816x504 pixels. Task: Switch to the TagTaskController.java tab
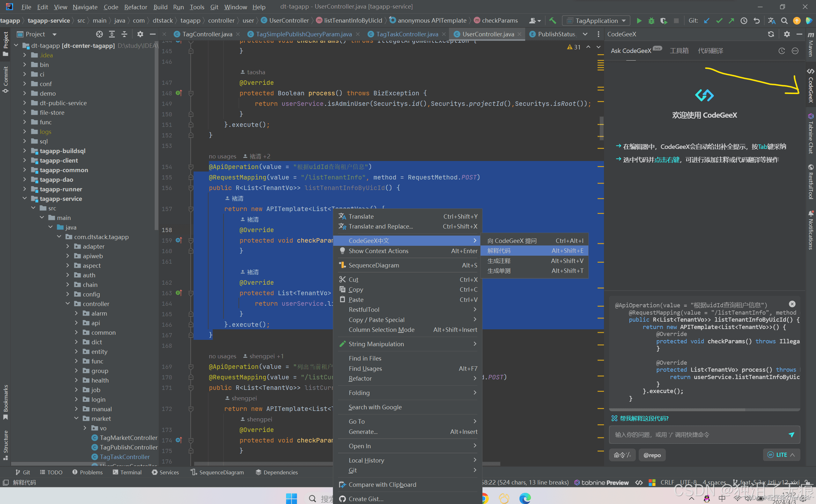click(407, 34)
